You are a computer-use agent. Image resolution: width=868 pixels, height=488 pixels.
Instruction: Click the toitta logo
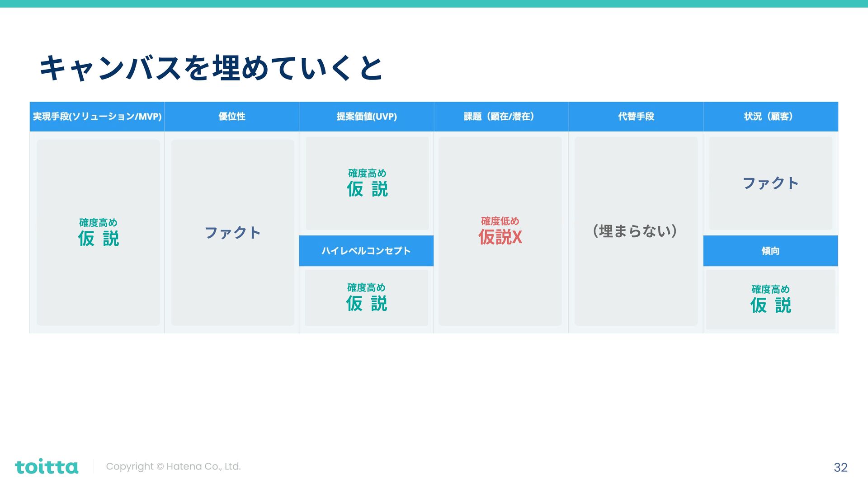point(47,466)
